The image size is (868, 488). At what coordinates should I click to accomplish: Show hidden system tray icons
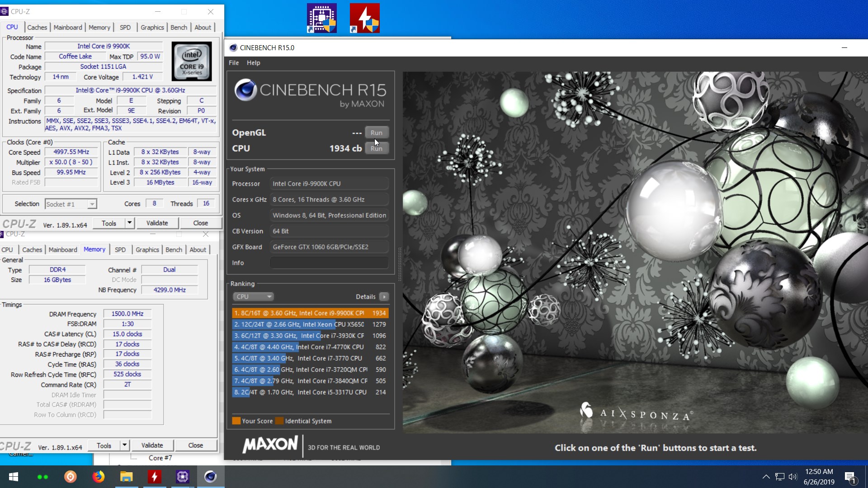point(766,477)
